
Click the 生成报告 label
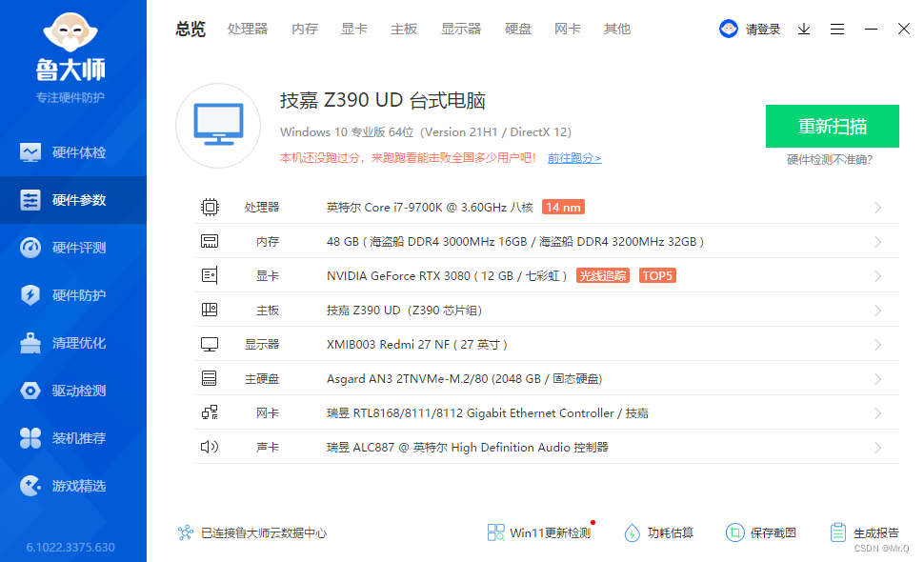click(876, 533)
